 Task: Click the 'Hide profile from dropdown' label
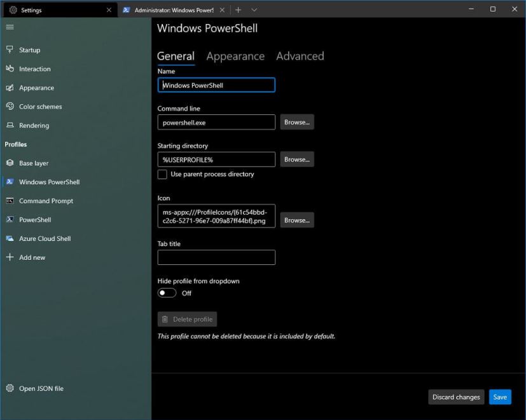coord(198,281)
